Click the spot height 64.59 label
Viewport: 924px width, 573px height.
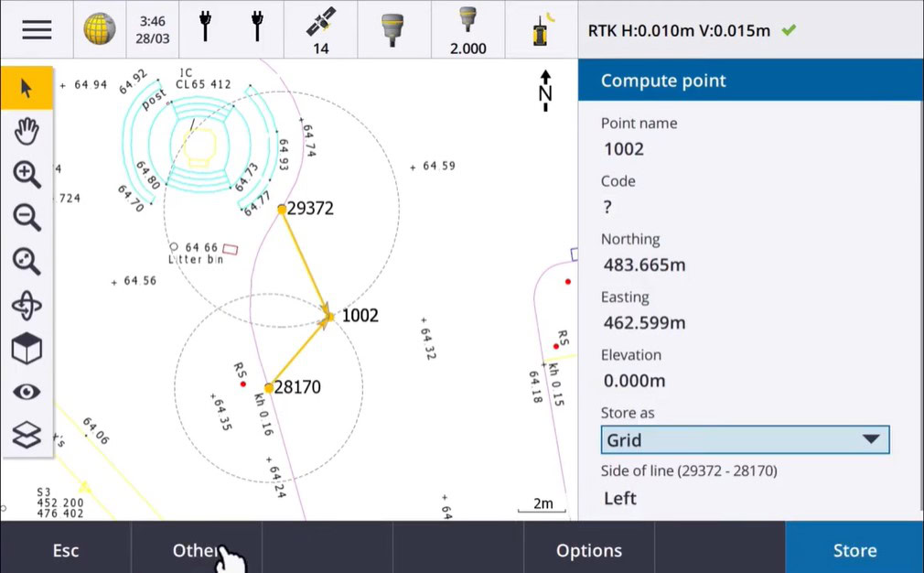pos(438,167)
